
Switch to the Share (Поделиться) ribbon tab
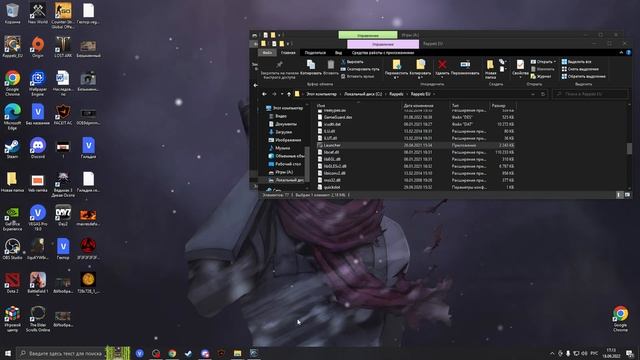[315, 53]
